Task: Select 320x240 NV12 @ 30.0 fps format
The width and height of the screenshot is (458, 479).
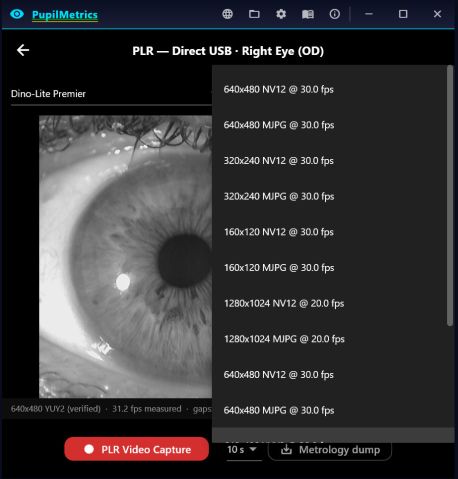Action: (333, 161)
